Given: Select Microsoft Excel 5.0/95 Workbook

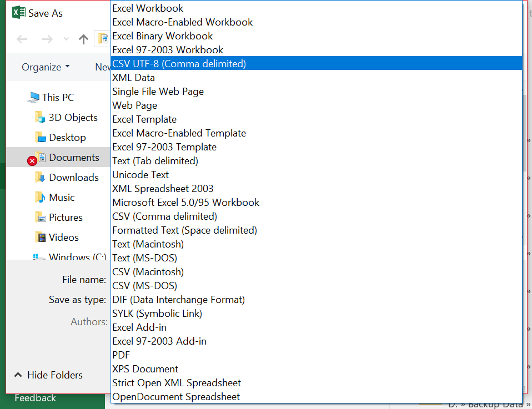Looking at the screenshot, I should [x=316, y=203].
